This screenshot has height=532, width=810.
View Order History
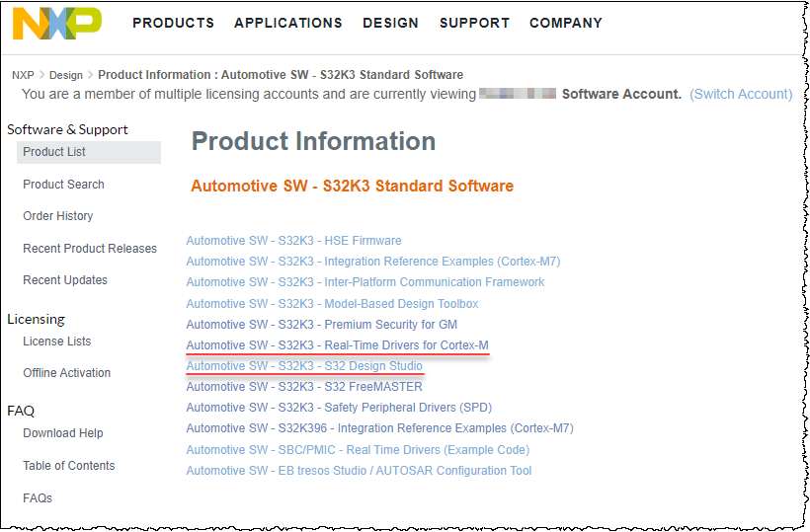tap(58, 216)
